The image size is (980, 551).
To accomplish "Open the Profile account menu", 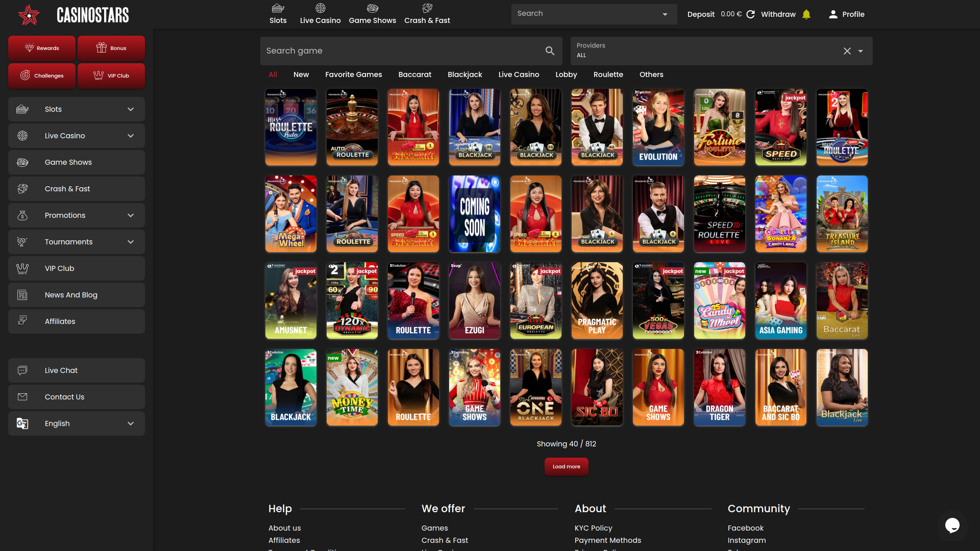I will 846,14.
